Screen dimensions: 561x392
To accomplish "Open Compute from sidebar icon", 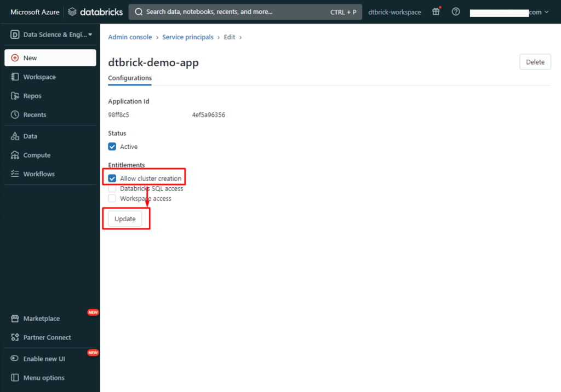I will (x=15, y=155).
